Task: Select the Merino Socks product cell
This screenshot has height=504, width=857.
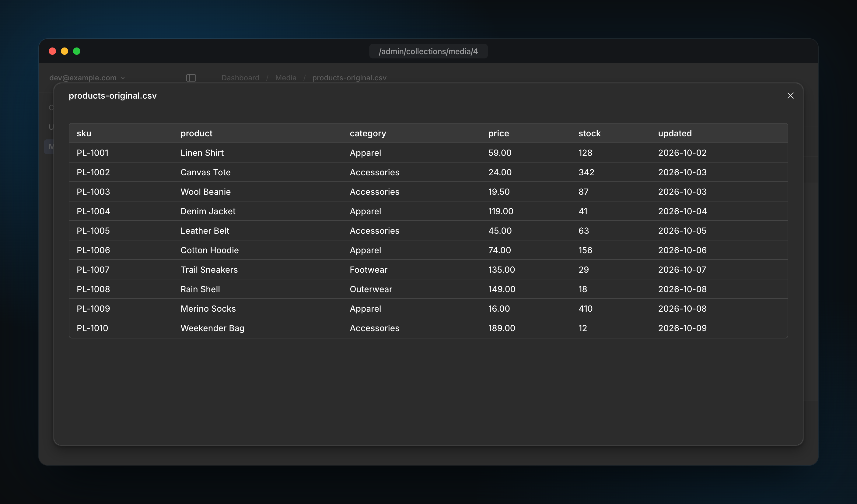Action: [208, 308]
